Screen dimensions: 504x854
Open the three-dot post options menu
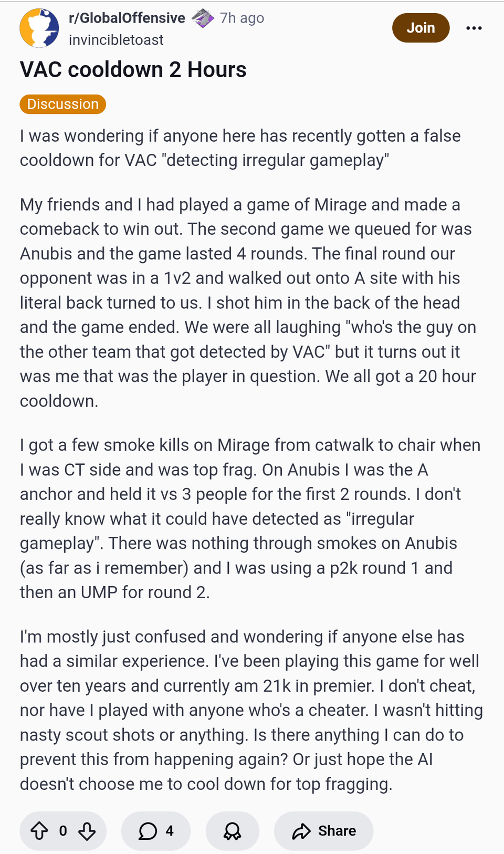pyautogui.click(x=474, y=28)
